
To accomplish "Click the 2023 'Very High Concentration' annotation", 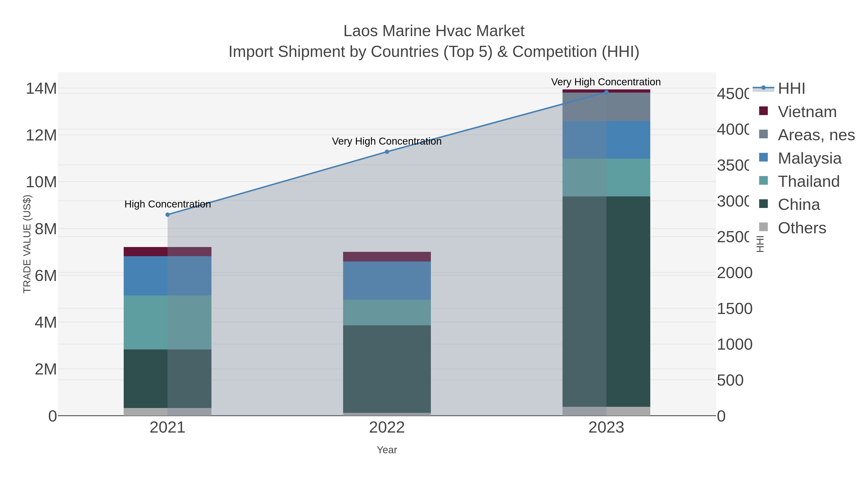I will pyautogui.click(x=606, y=82).
